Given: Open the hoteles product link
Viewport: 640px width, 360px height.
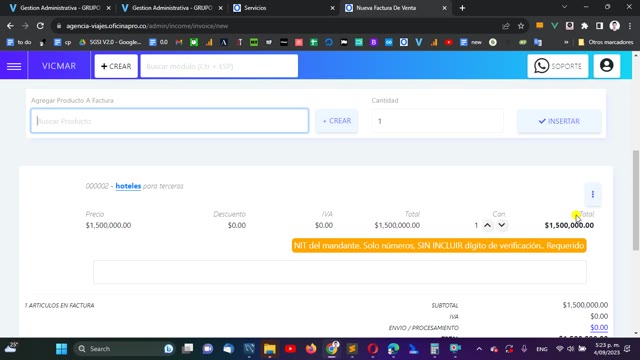Looking at the screenshot, I should (x=128, y=186).
